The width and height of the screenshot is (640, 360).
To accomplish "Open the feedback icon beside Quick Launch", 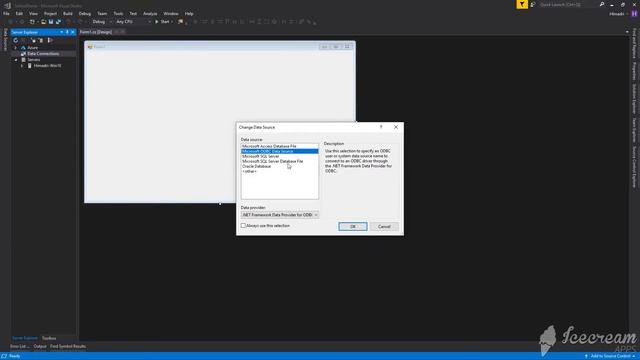I will click(533, 4).
